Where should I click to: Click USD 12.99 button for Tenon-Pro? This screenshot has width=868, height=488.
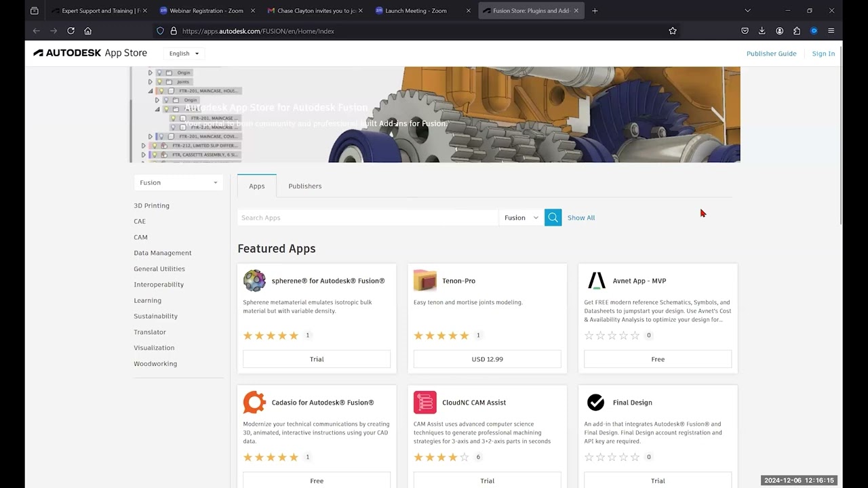click(487, 359)
